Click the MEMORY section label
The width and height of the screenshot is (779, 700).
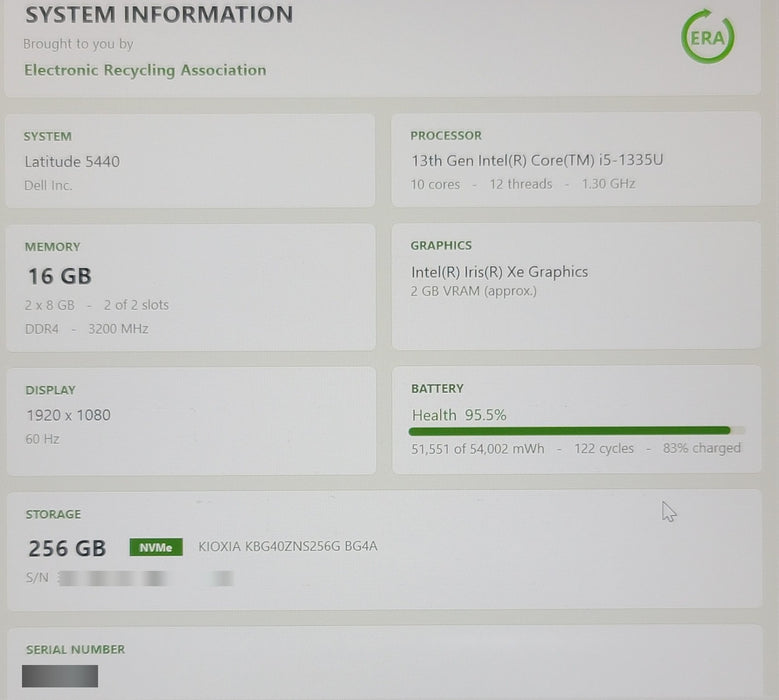pyautogui.click(x=53, y=247)
